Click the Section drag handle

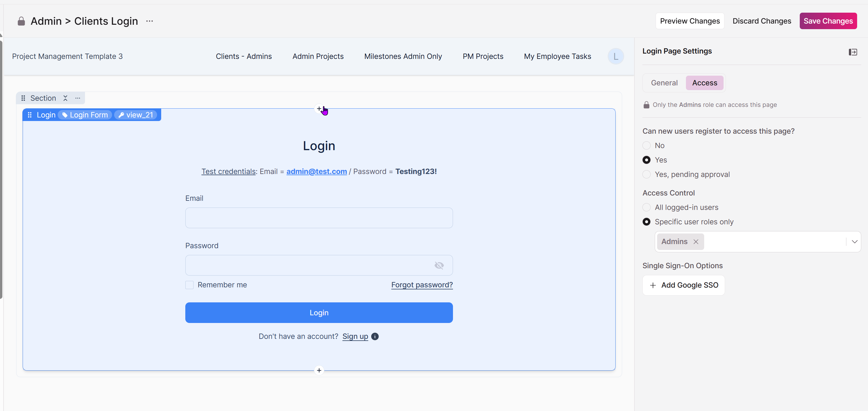[23, 98]
